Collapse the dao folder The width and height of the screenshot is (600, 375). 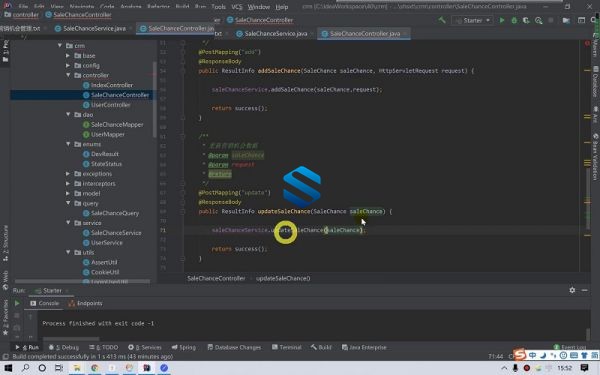pos(68,114)
